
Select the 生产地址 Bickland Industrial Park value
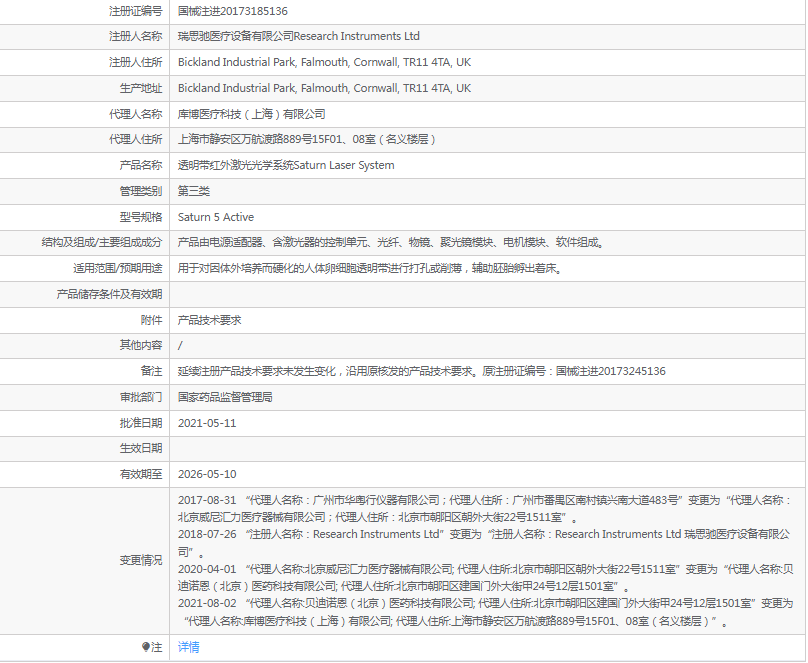(x=325, y=88)
